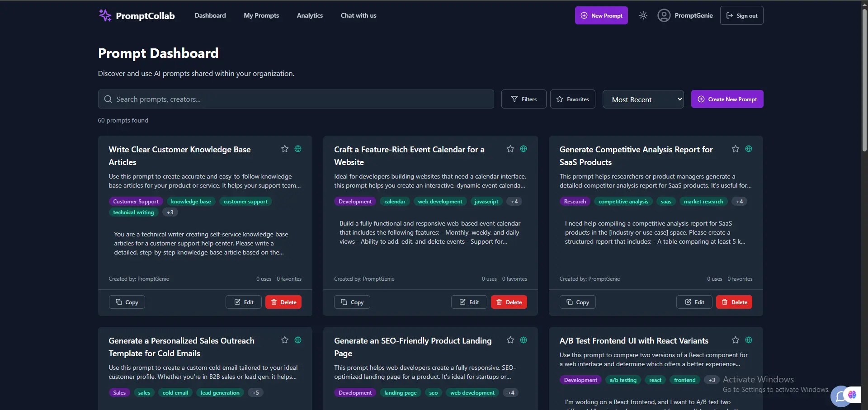Click the "60 prompts found" text

coord(123,120)
